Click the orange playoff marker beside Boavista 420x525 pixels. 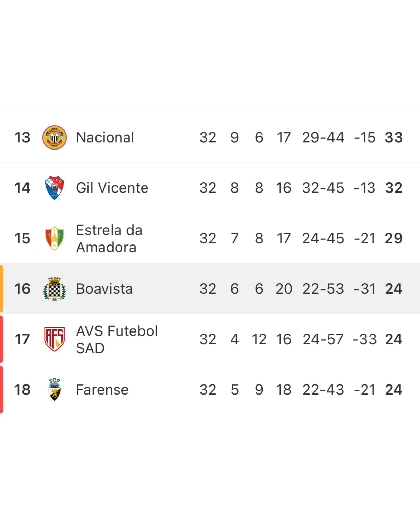[1, 288]
